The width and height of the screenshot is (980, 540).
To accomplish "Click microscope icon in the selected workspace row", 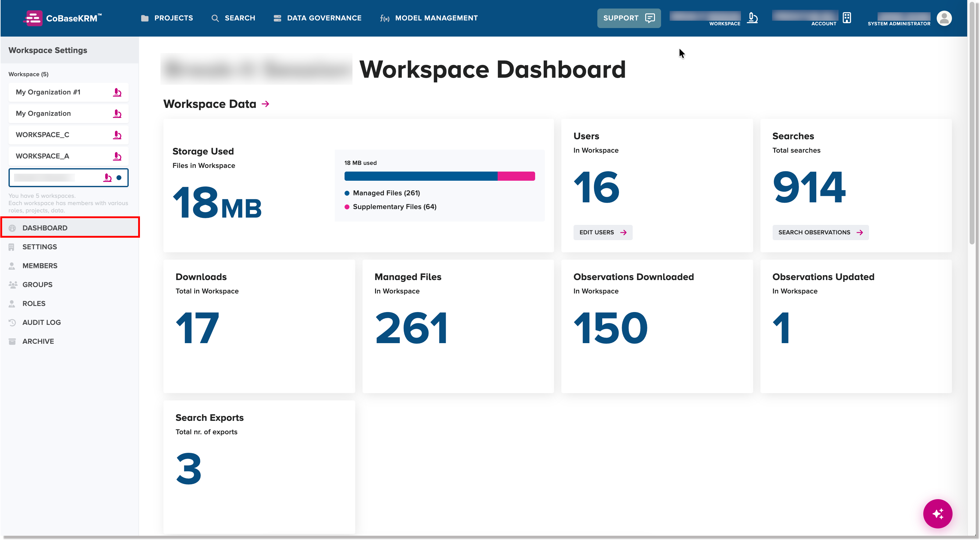I will tap(108, 178).
